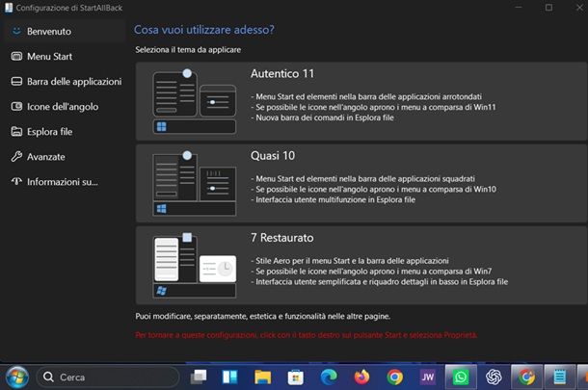
Task: Click the StartAllBack title bar app icon
Action: click(9, 8)
